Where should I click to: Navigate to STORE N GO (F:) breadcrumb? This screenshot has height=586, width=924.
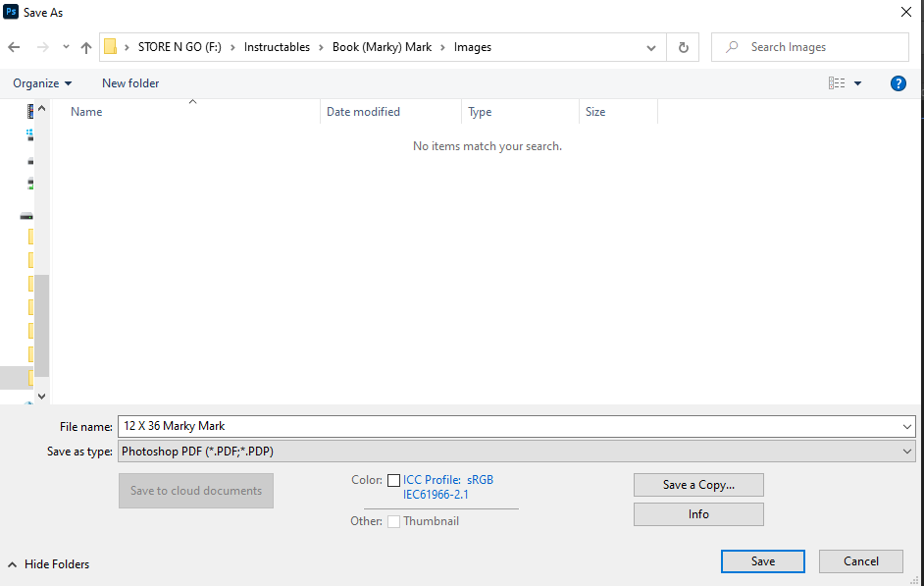pos(180,47)
